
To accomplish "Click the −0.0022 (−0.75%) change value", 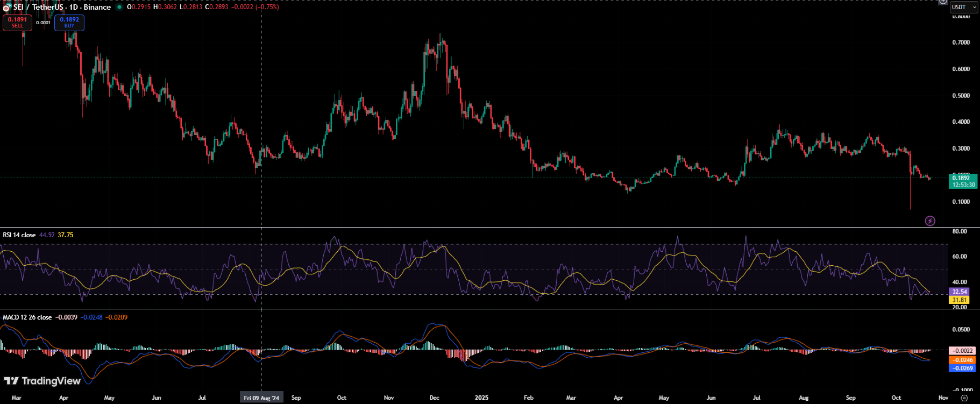I will click(x=255, y=7).
